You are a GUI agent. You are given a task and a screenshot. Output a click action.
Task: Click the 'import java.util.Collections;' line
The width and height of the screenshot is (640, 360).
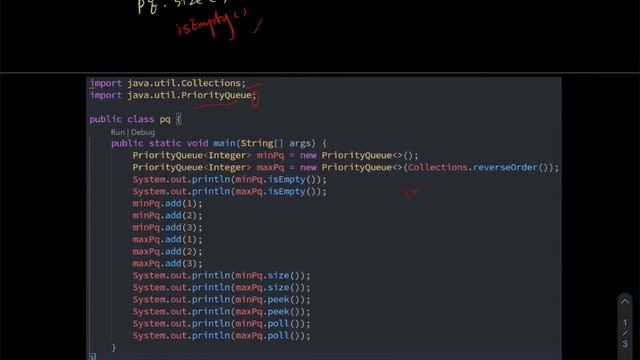pos(168,83)
